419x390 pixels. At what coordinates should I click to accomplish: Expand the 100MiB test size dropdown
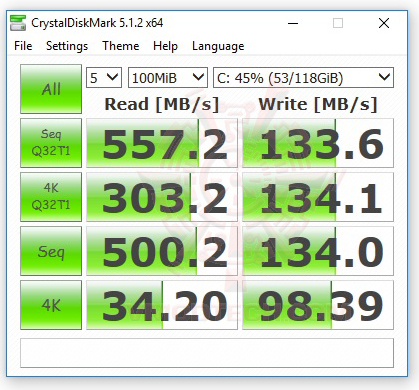pos(168,78)
